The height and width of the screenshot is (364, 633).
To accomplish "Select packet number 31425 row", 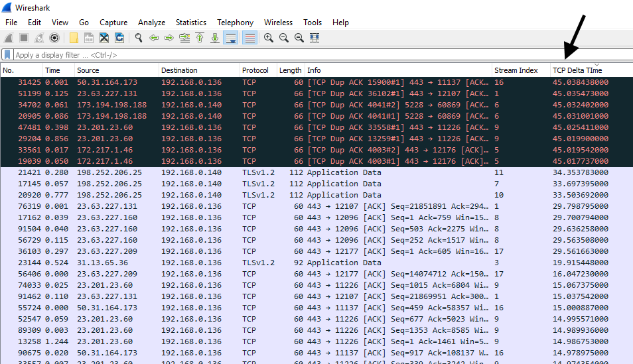I will pyautogui.click(x=316, y=82).
